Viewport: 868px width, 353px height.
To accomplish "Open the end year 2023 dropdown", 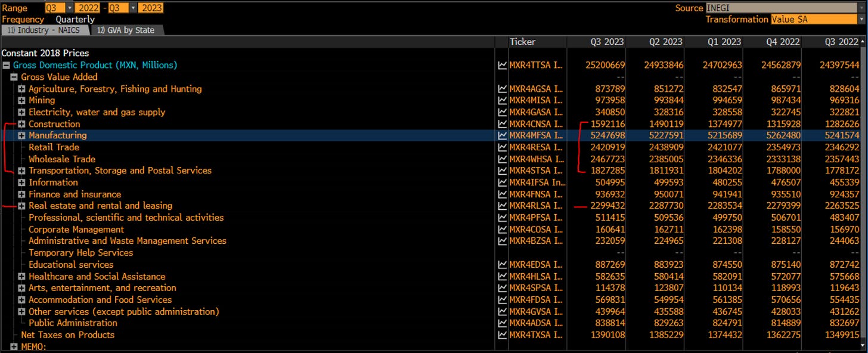I will click(x=151, y=8).
